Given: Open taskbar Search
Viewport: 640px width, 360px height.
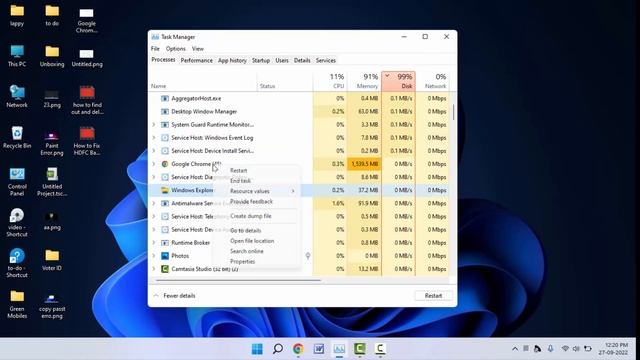Looking at the screenshot, I should [278, 349].
